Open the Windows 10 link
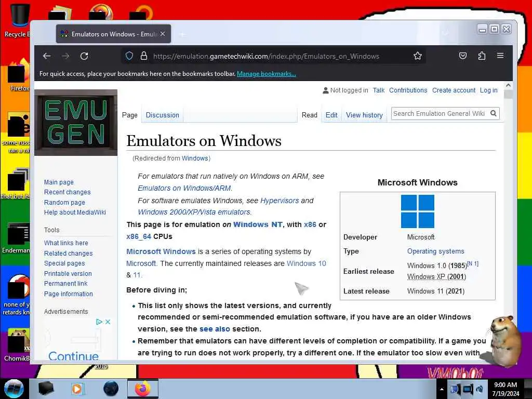The height and width of the screenshot is (399, 532). tap(307, 263)
